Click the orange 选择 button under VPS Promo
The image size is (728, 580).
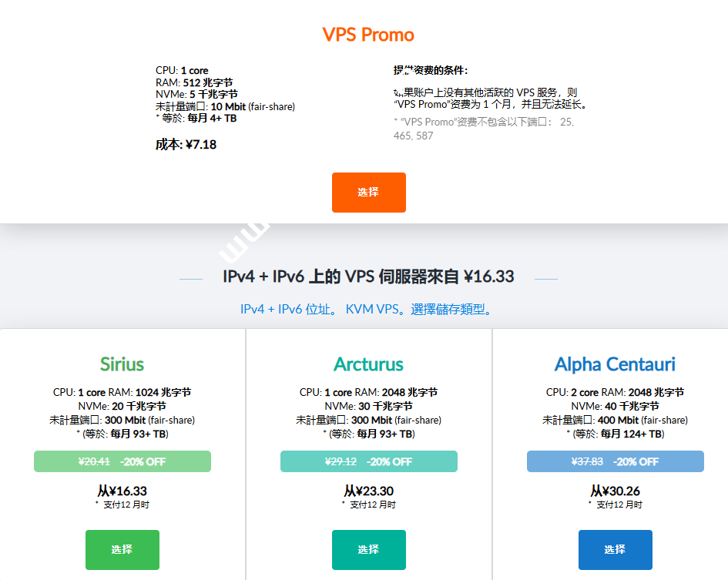tap(368, 193)
